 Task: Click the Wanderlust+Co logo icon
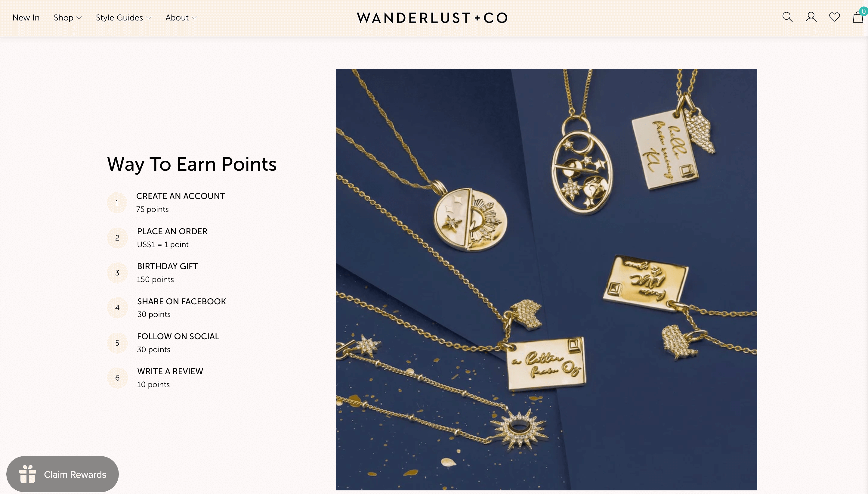click(x=434, y=17)
